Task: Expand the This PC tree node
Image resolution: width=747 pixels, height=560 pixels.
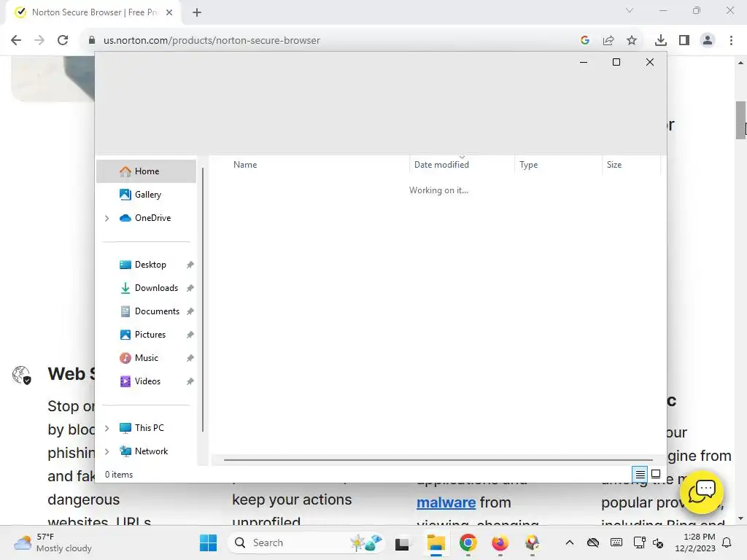Action: point(107,428)
